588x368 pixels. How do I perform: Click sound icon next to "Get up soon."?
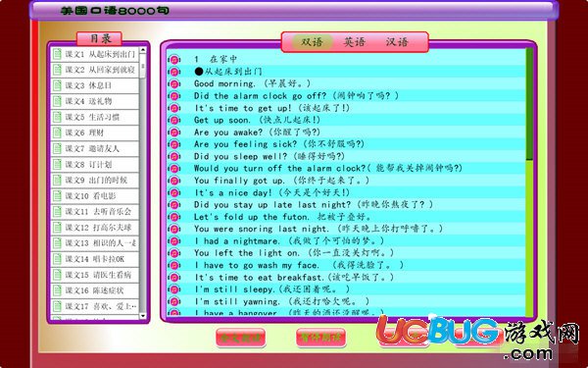174,120
